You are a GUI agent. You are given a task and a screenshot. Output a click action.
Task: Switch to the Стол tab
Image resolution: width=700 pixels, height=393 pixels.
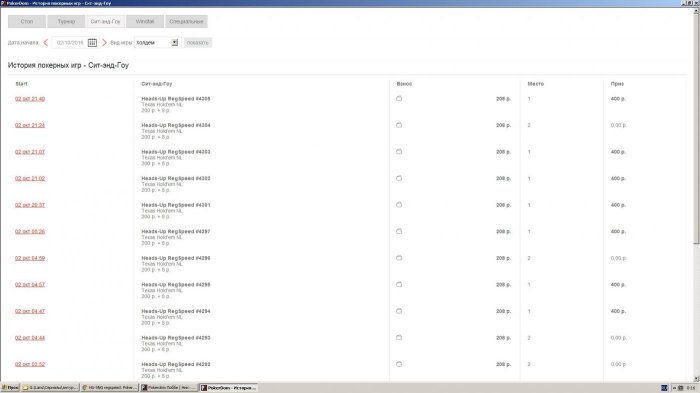pyautogui.click(x=27, y=21)
